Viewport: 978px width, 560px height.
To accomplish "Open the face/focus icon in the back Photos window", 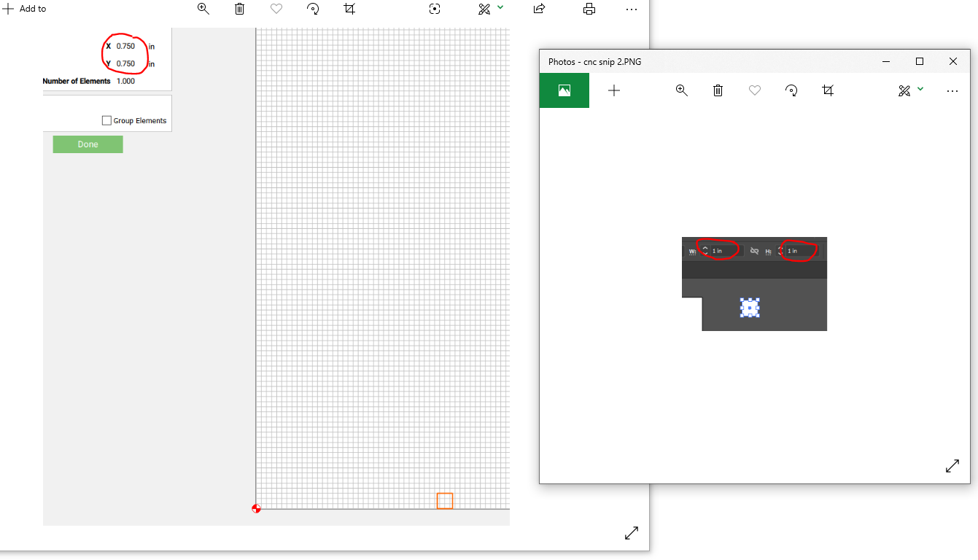I will (x=435, y=9).
